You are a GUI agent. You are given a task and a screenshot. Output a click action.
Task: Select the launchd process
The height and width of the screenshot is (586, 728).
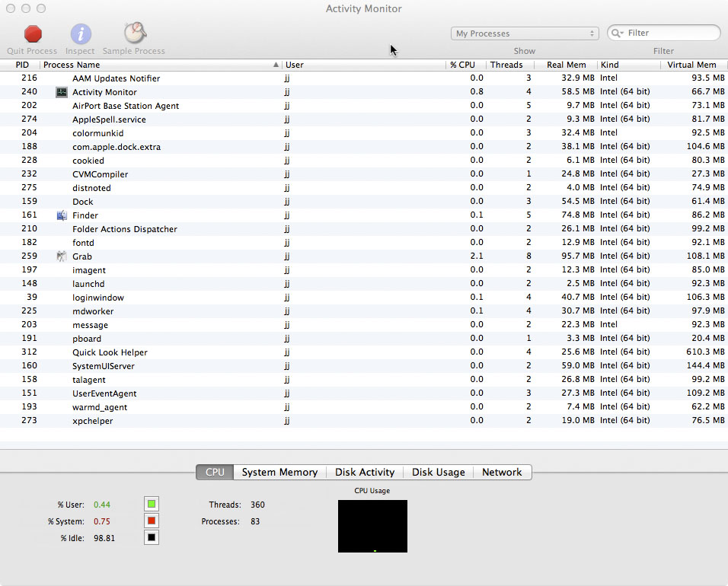(x=364, y=284)
